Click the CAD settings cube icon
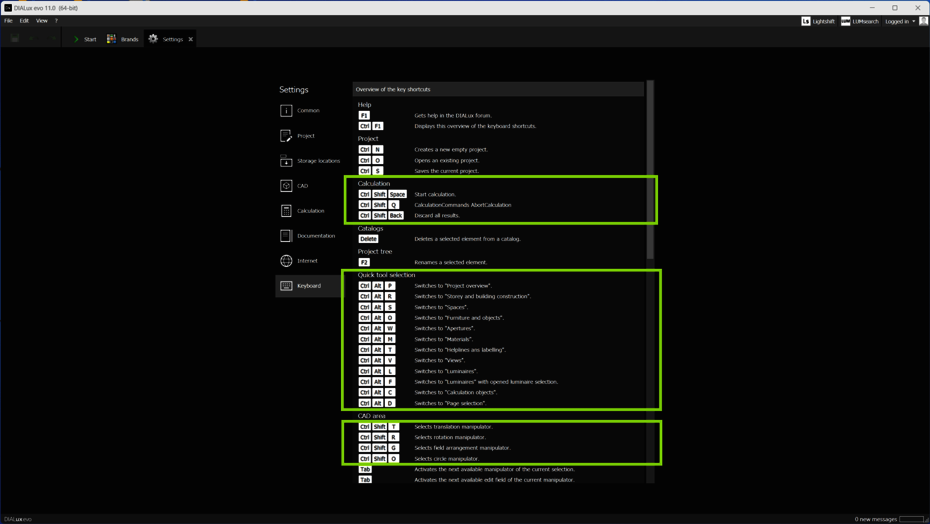 pyautogui.click(x=286, y=185)
